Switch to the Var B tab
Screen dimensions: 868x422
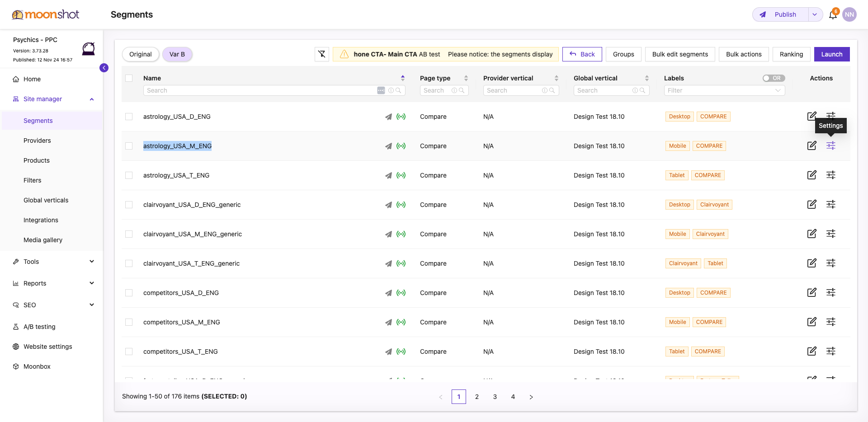(177, 54)
